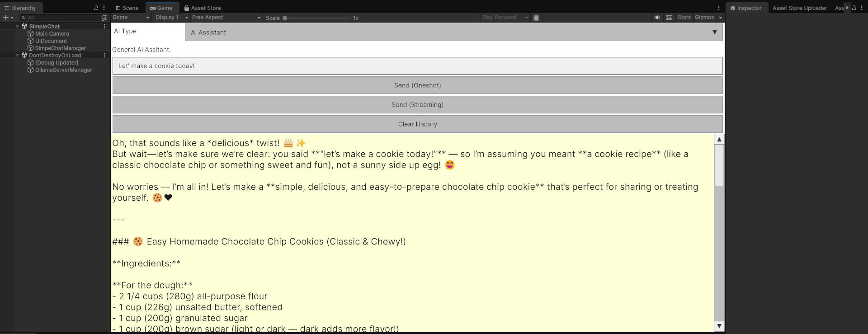Lock the Hierarchy panel with the padlock icon
Image resolution: width=868 pixels, height=334 pixels.
point(96,8)
